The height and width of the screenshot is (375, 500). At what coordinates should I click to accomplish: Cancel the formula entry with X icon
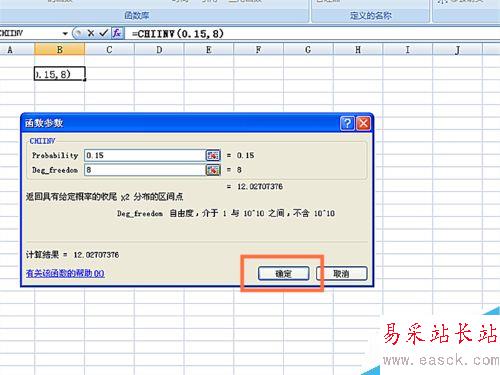(91, 33)
